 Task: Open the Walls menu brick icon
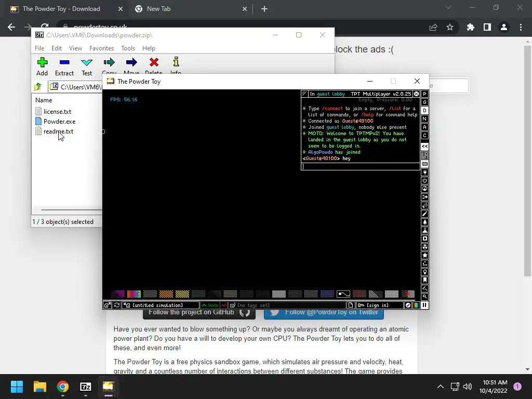(x=424, y=164)
